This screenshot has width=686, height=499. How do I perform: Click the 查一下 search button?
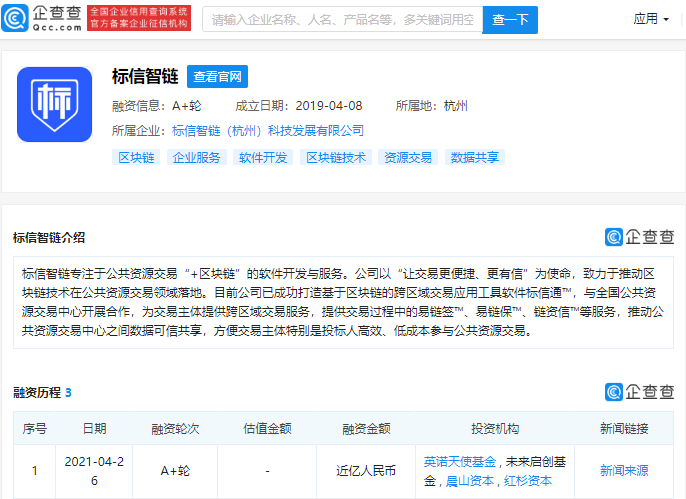pyautogui.click(x=510, y=20)
